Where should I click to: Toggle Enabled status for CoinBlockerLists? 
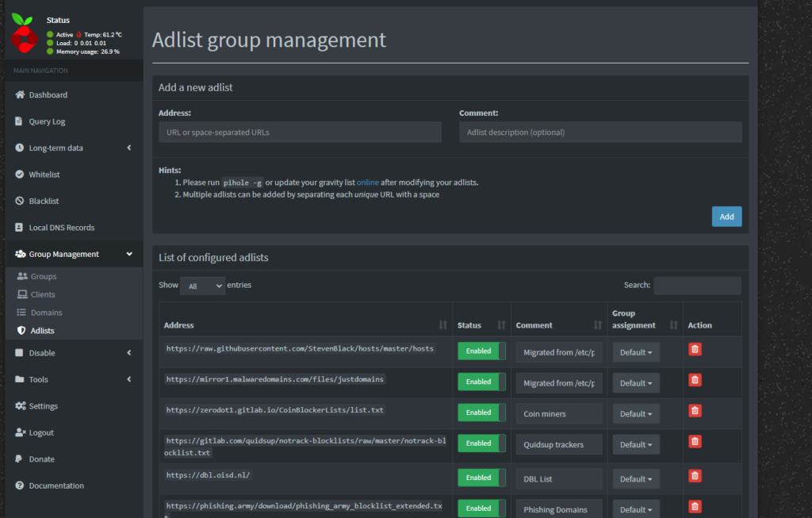point(481,412)
